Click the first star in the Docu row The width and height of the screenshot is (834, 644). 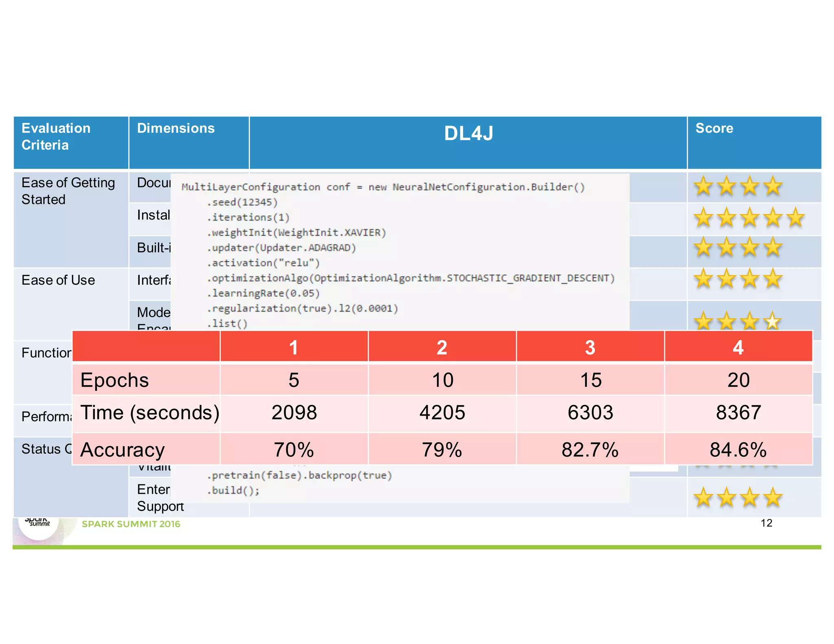coord(703,186)
